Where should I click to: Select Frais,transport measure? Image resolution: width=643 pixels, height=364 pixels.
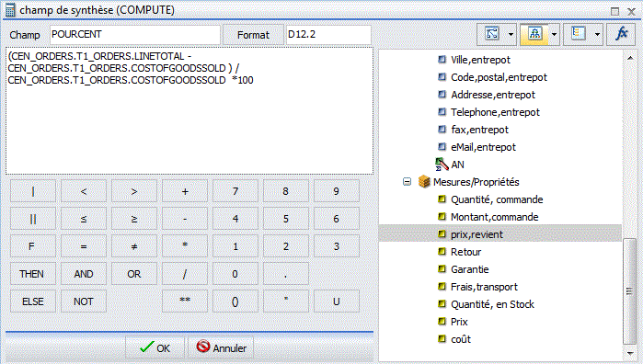(x=484, y=287)
